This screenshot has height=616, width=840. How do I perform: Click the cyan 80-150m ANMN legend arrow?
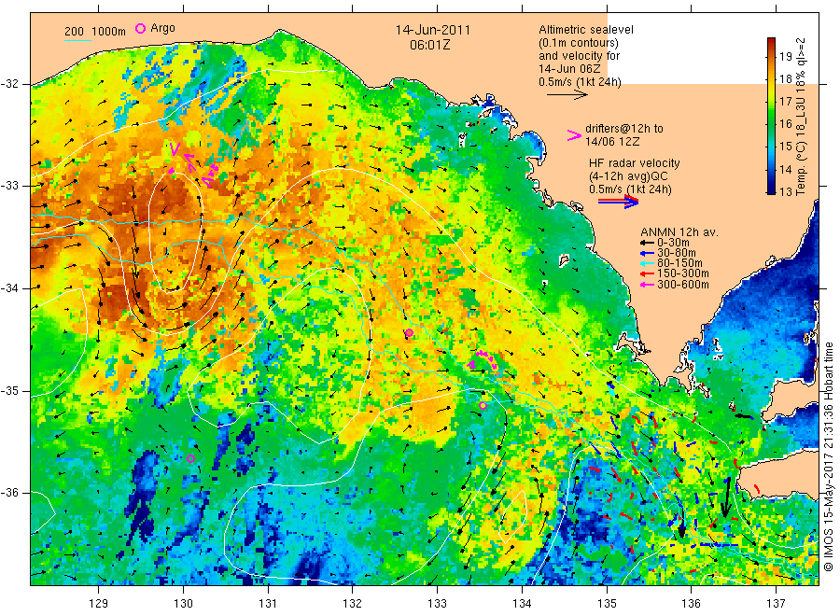coord(648,263)
